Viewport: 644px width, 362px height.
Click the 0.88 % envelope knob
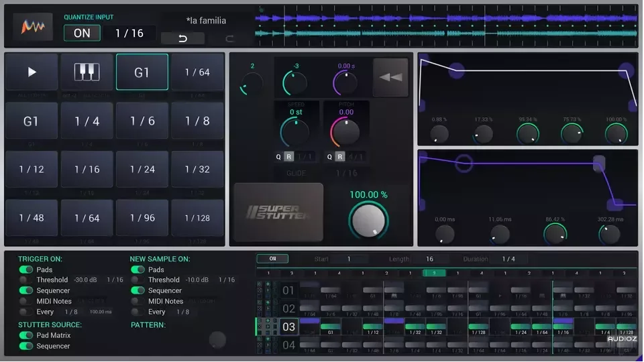[439, 134]
